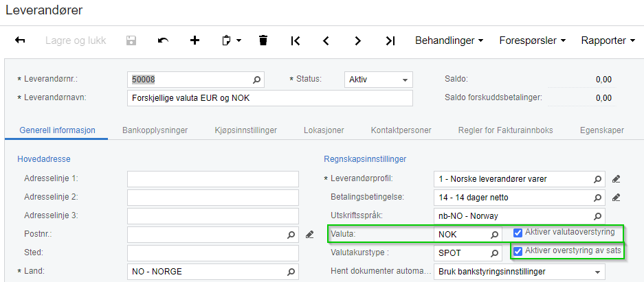Toggle Aktiver valutaoverstyring checkbox
The width and height of the screenshot is (644, 282).
coord(518,233)
